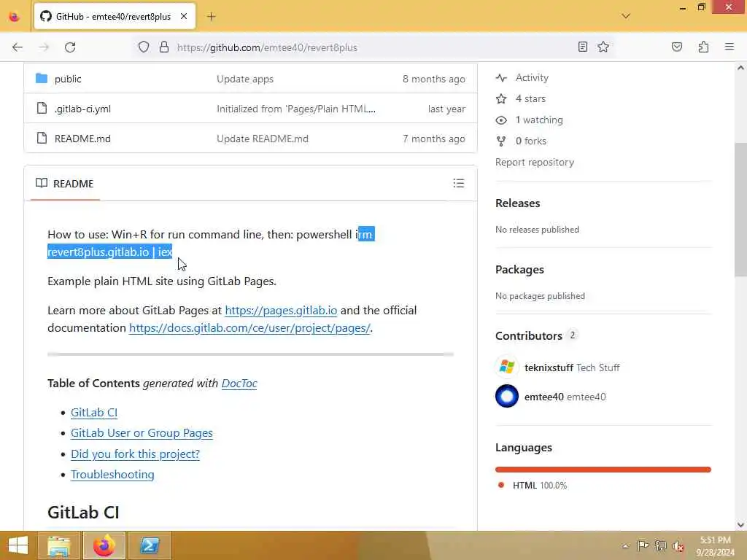Open the docs.gitlab.com pages documentation link
Viewport: 747px width, 560px height.
(249, 328)
